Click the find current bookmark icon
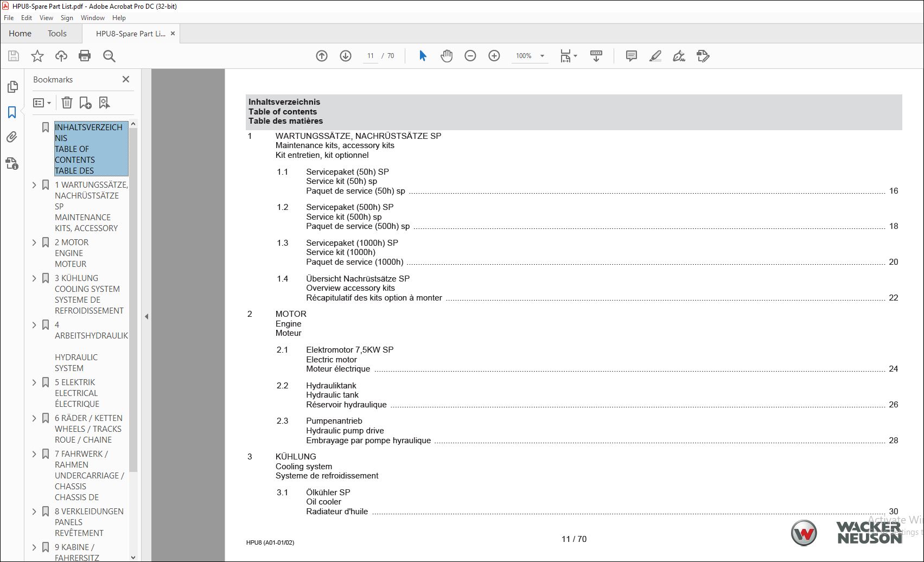 (x=104, y=103)
